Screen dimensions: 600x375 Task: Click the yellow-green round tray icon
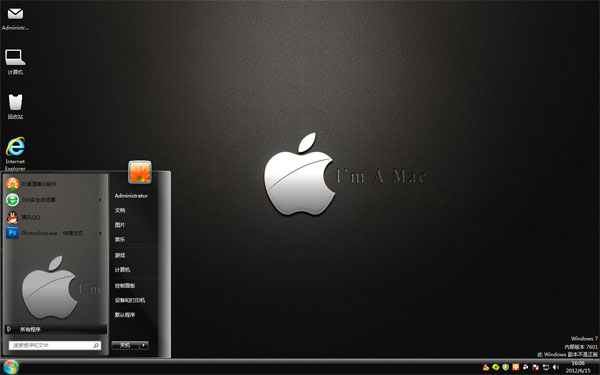496,367
